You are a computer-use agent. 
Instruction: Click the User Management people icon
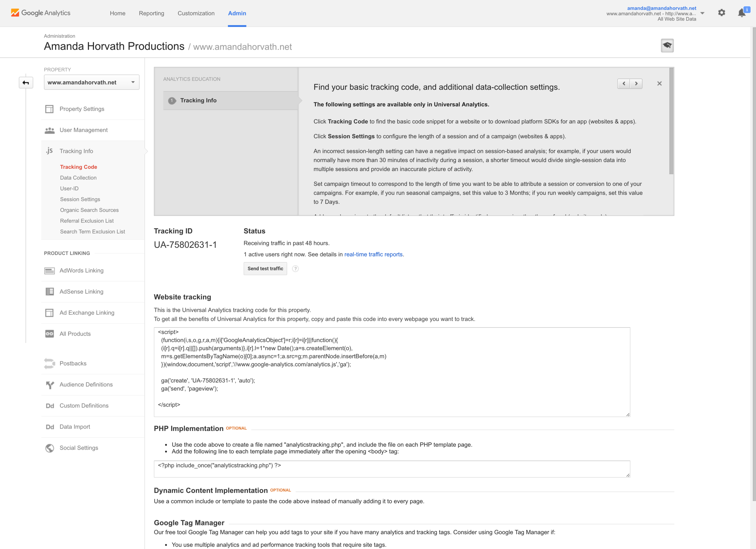click(49, 130)
